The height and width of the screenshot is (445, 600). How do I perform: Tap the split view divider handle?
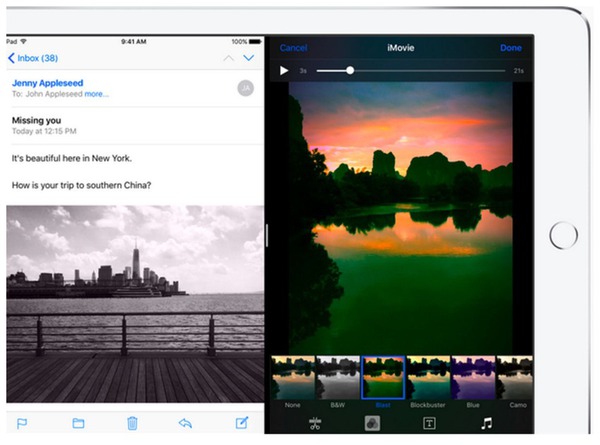tap(267, 235)
